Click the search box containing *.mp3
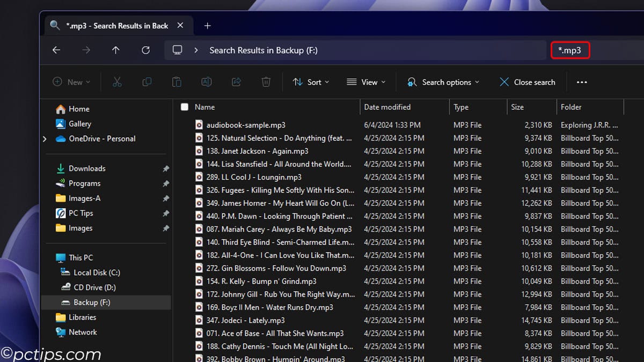 pyautogui.click(x=570, y=50)
